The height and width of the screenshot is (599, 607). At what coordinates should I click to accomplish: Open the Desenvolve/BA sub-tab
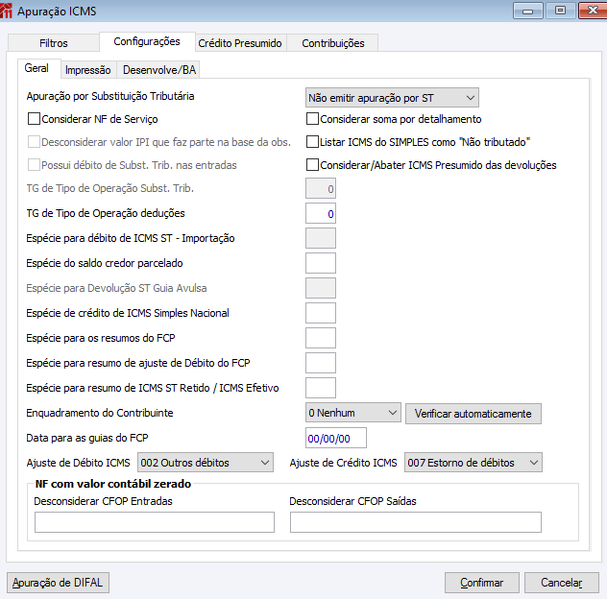click(159, 70)
